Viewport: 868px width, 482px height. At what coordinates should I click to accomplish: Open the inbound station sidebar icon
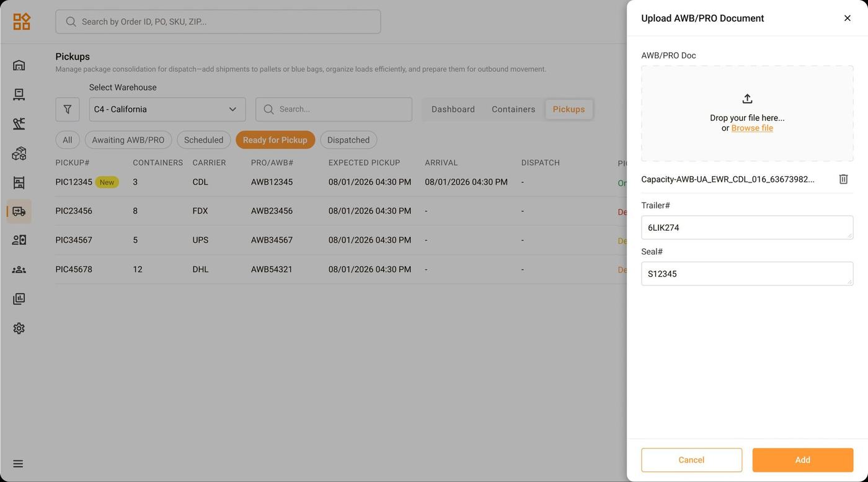(x=19, y=94)
